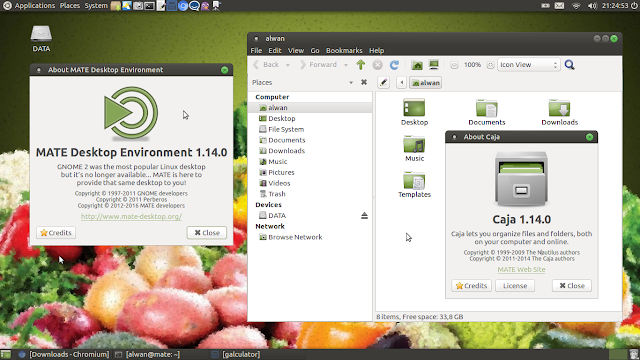Screen dimensions: 640x360
Task: Zoom out with the minus icon near 100%
Action: 454,65
